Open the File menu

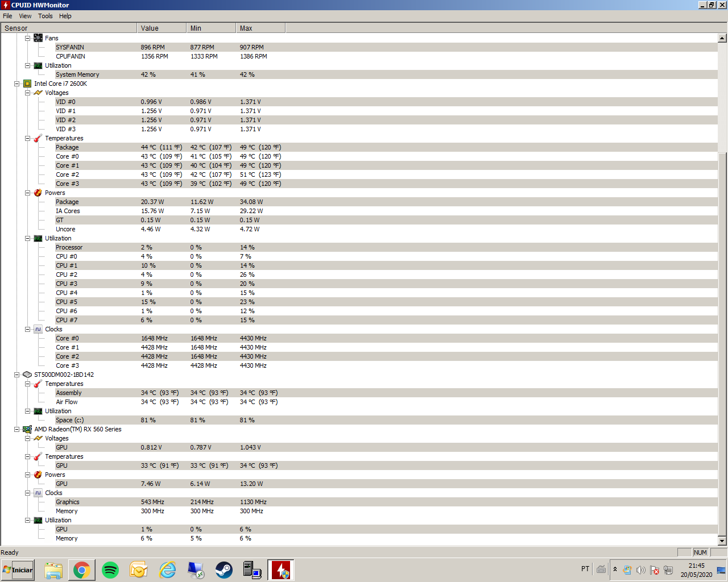pyautogui.click(x=7, y=16)
